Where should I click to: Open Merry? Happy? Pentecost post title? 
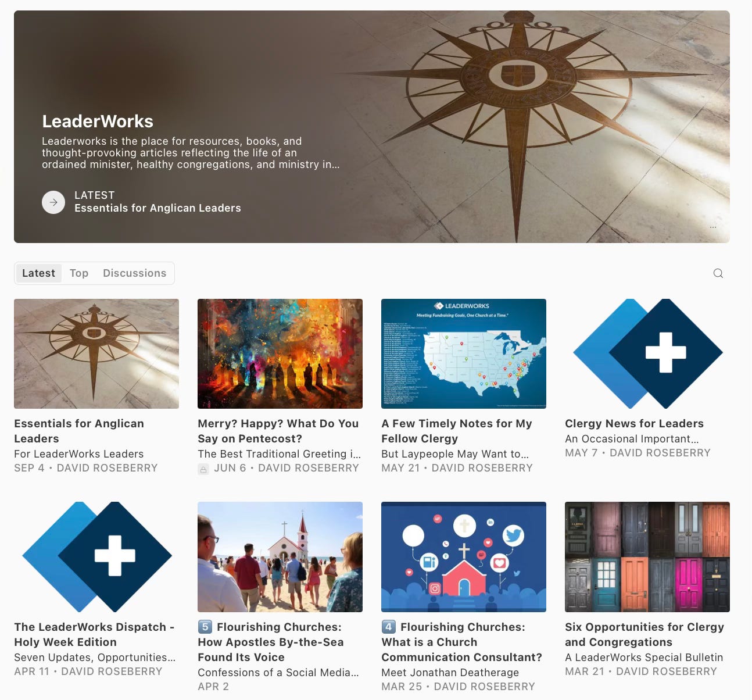point(278,431)
